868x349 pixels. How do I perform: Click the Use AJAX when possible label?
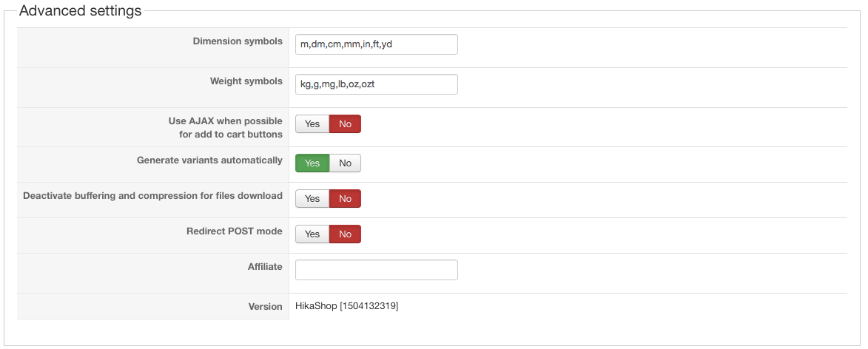(225, 127)
